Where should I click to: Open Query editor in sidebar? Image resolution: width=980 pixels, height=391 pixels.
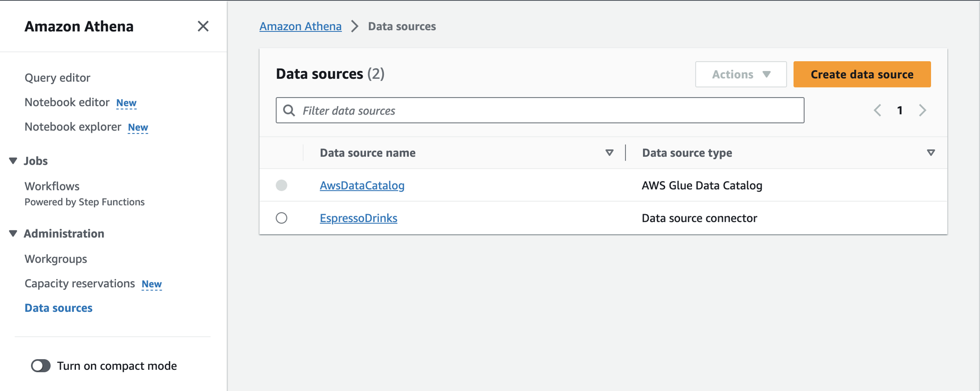point(57,78)
